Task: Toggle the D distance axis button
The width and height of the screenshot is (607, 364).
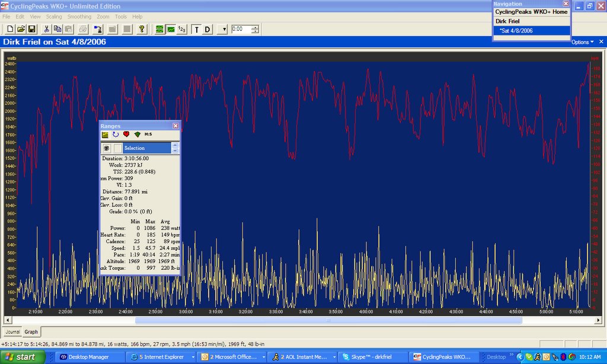Action: tap(207, 30)
